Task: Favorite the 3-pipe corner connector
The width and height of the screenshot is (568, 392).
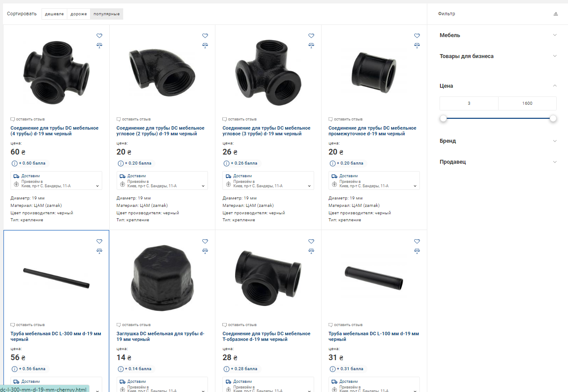Action: click(311, 36)
